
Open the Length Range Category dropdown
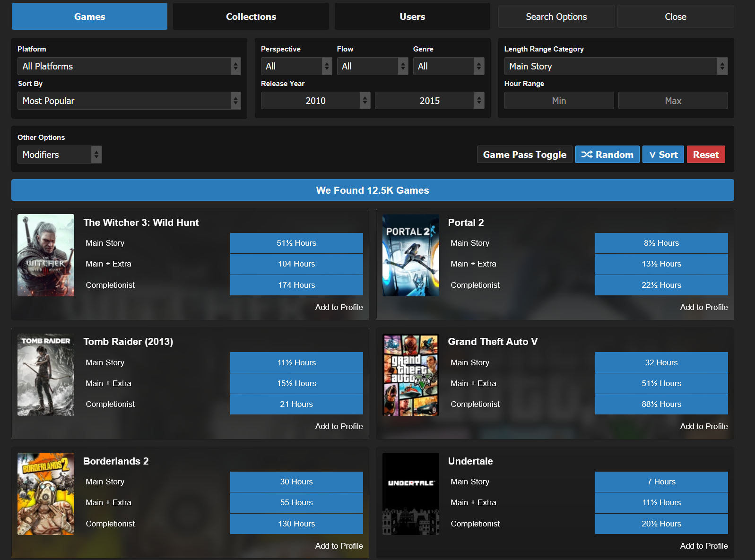point(616,66)
